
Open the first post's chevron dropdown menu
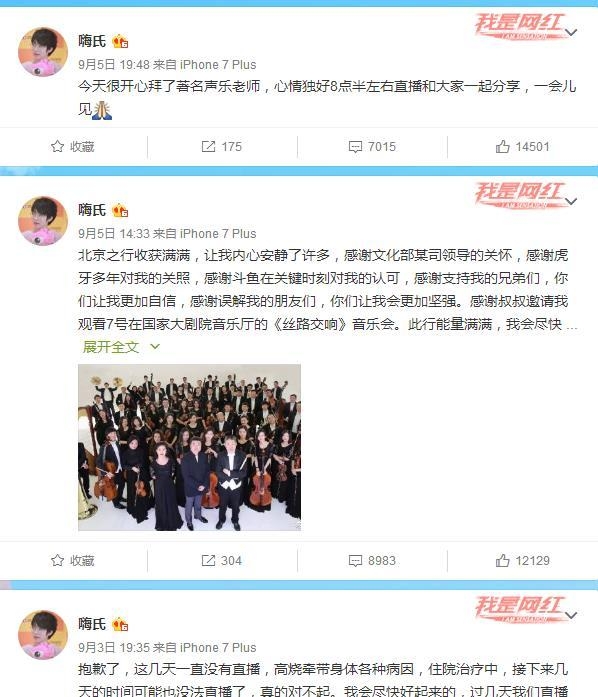(571, 32)
